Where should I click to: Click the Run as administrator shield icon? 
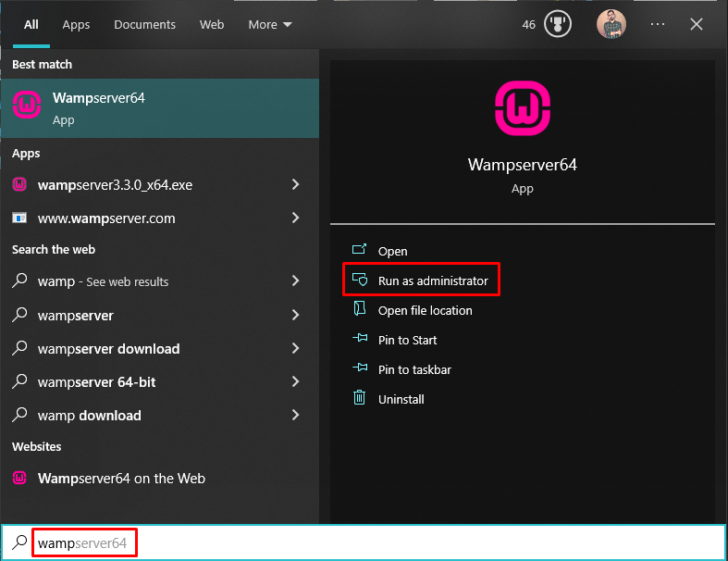359,280
